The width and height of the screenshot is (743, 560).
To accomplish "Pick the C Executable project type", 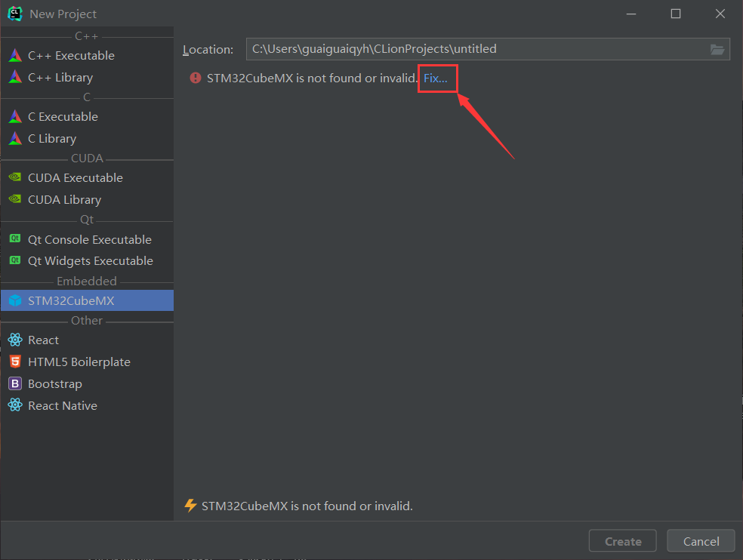I will click(87, 116).
